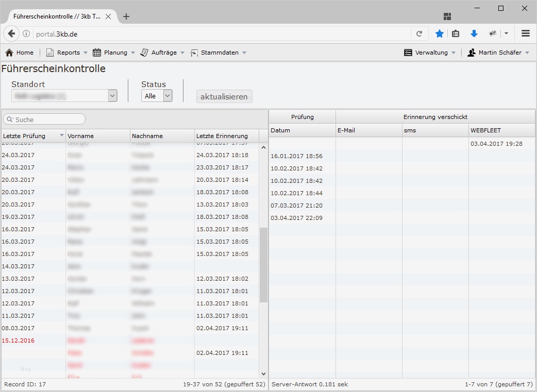537x392 pixels.
Task: Click the Aufträge papers icon
Action: click(x=144, y=53)
